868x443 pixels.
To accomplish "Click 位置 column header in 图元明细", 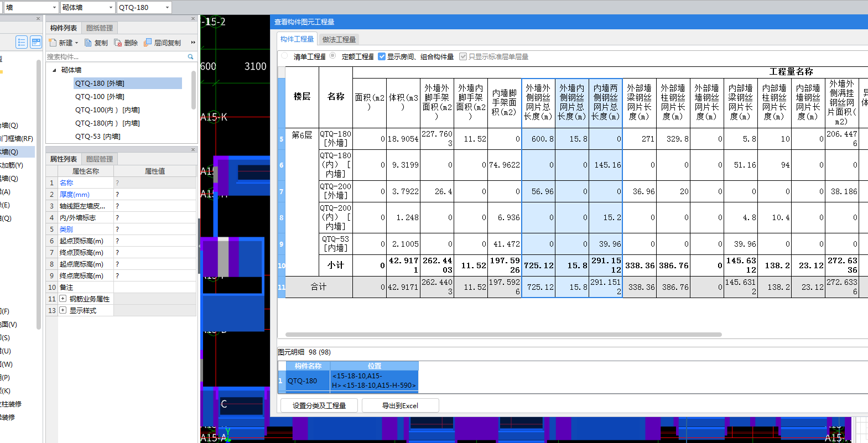I will coord(375,366).
